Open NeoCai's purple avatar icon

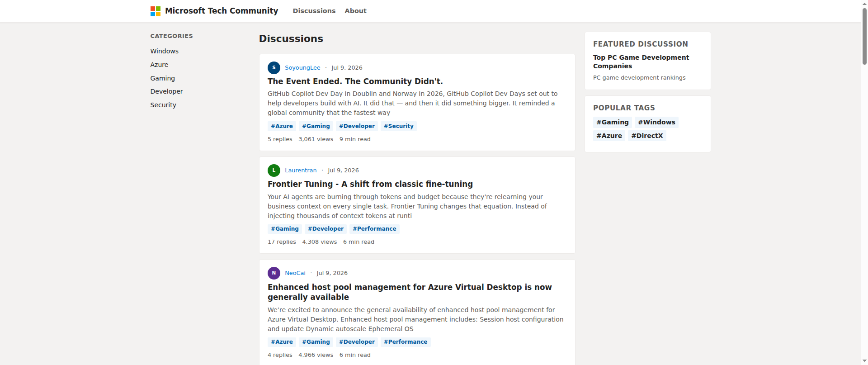click(274, 273)
